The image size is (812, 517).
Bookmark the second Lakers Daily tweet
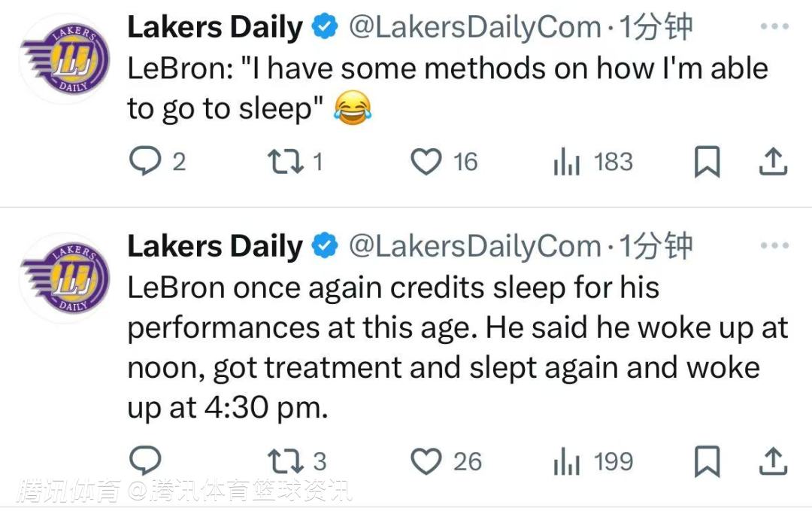click(x=706, y=461)
